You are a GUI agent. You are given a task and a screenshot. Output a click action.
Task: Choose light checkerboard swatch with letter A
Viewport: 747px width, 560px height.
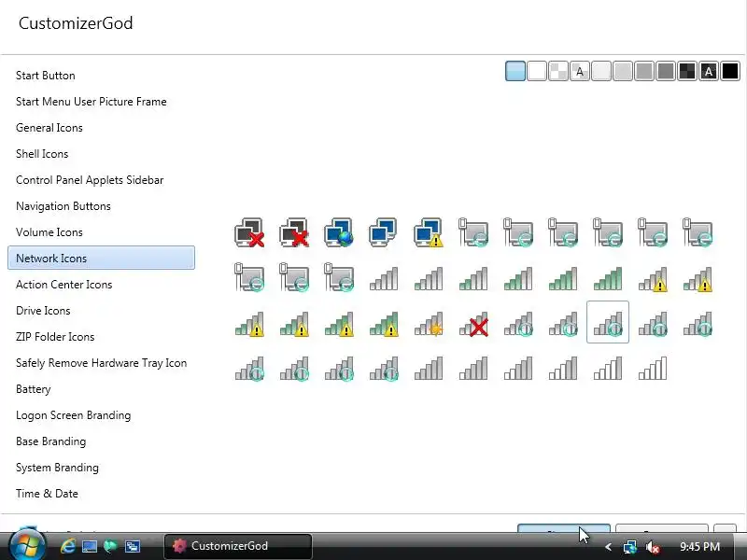[x=580, y=72]
